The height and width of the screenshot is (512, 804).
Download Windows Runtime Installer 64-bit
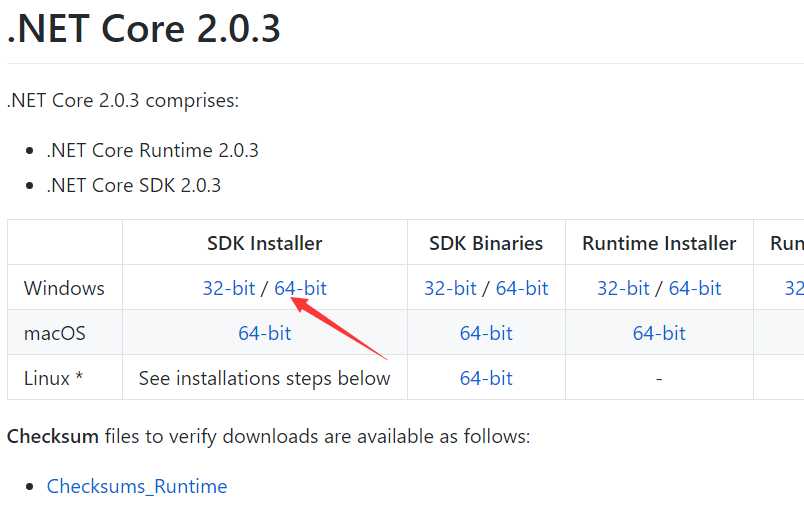click(x=695, y=288)
